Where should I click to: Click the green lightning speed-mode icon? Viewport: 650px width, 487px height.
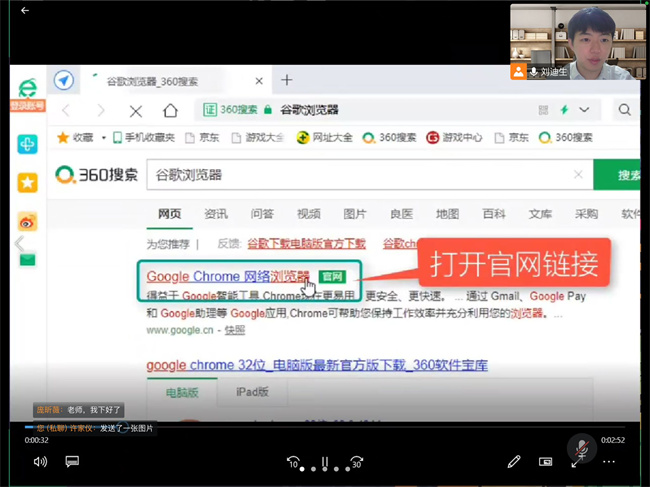[564, 110]
